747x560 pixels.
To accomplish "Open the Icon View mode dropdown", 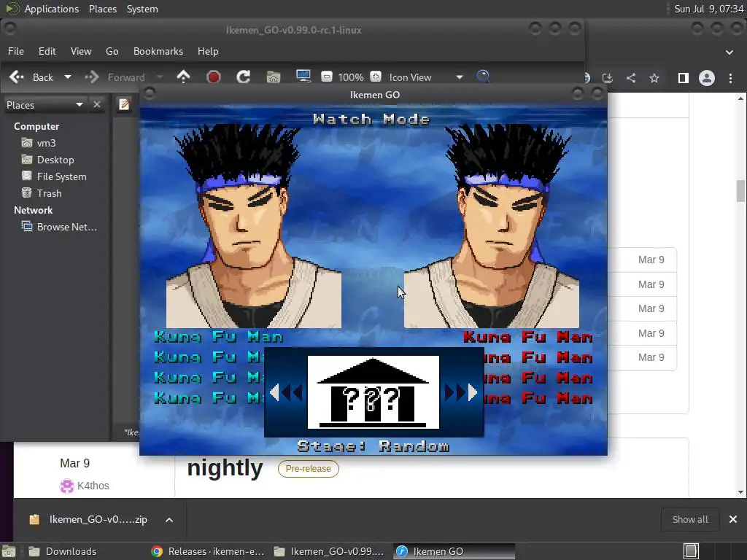I will 425,77.
